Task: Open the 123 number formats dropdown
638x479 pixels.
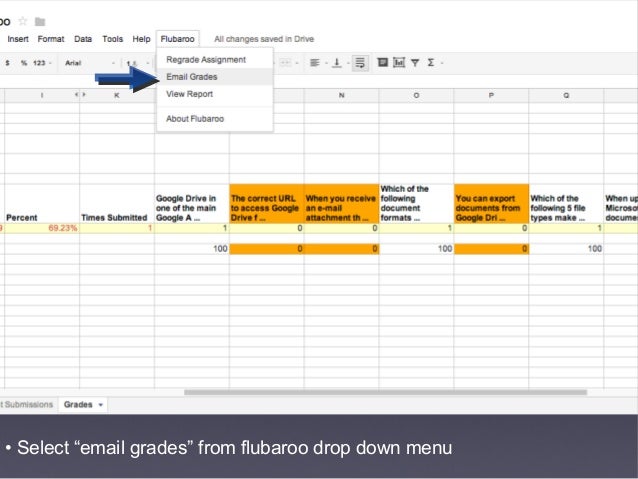Action: [x=42, y=63]
